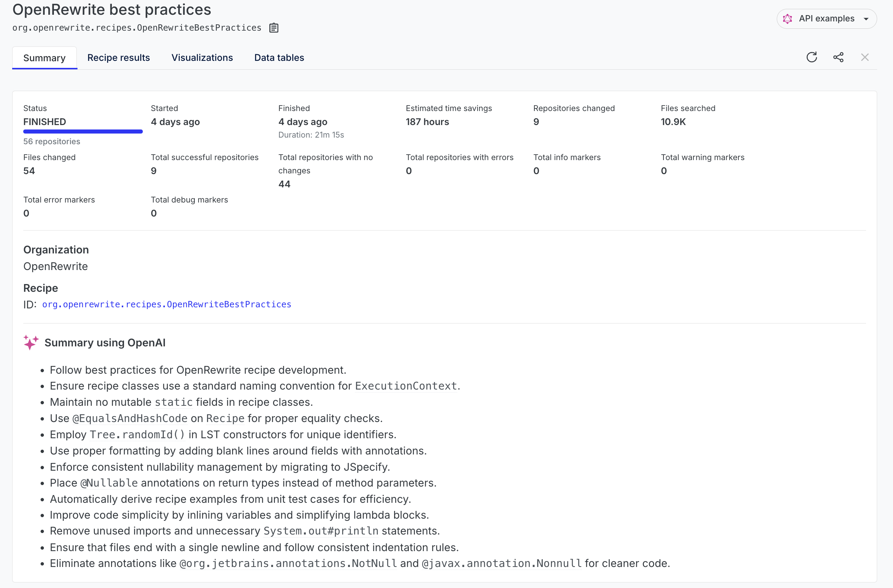Click the bullet about inlining variables
Screen dimensions: 893x588
point(239,515)
